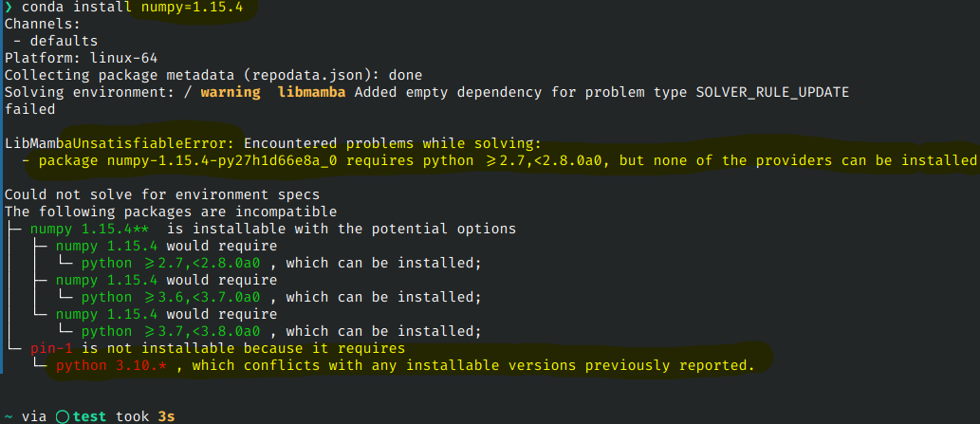Click the word failed in solver output

coord(28,108)
